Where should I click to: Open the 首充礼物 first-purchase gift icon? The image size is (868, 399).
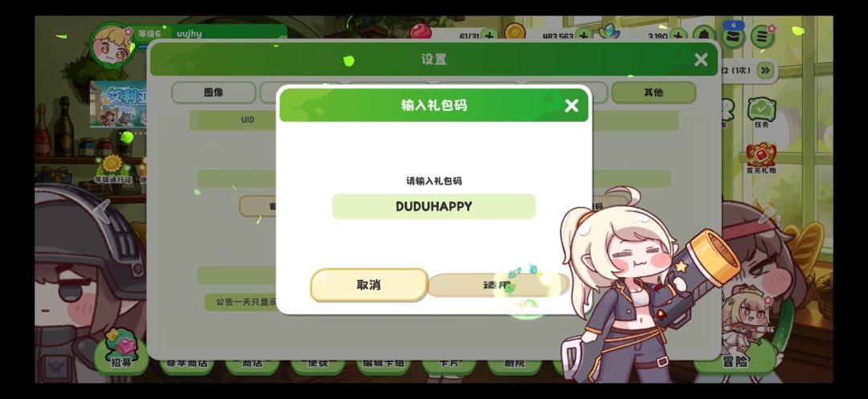point(761,159)
